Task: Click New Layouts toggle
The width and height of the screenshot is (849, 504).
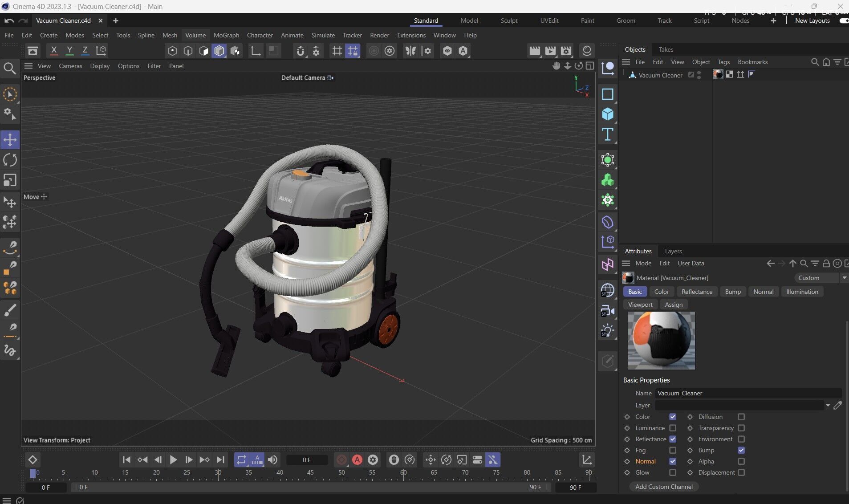Action: point(844,20)
